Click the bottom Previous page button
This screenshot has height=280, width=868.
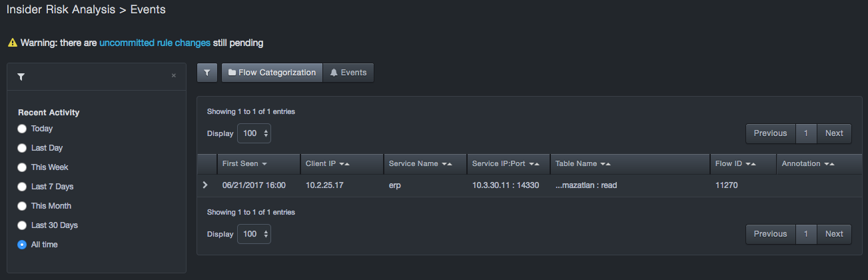[770, 234]
